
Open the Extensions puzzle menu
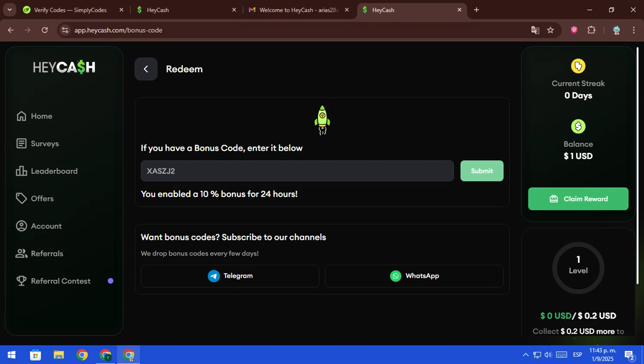point(591,30)
